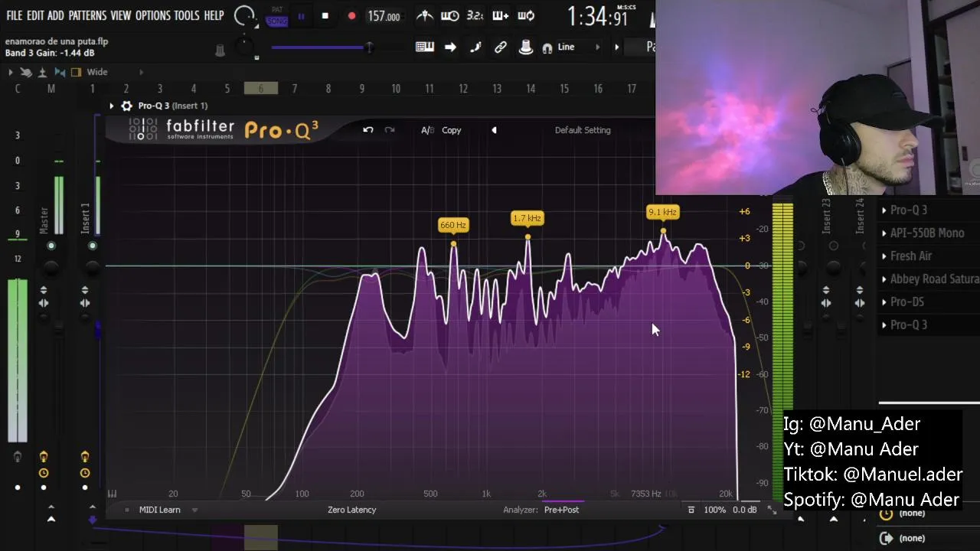Open the Pre+Post analyzer settings
The height and width of the screenshot is (551, 980).
tap(561, 510)
